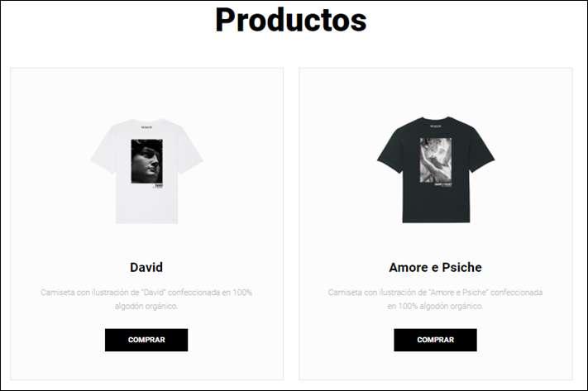The height and width of the screenshot is (391, 588).
Task: Select the Amore e Psiche sculpture print
Action: tap(436, 160)
